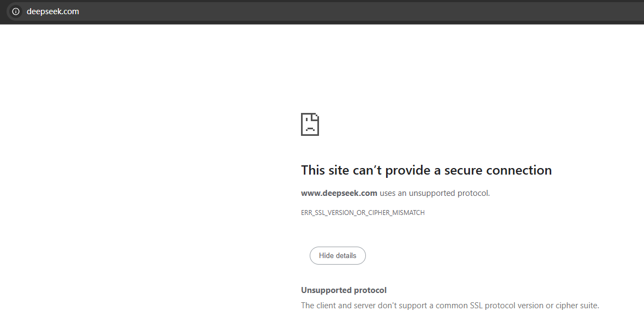644x317 pixels.
Task: Collapse details with the Hide details button
Action: pyautogui.click(x=338, y=256)
